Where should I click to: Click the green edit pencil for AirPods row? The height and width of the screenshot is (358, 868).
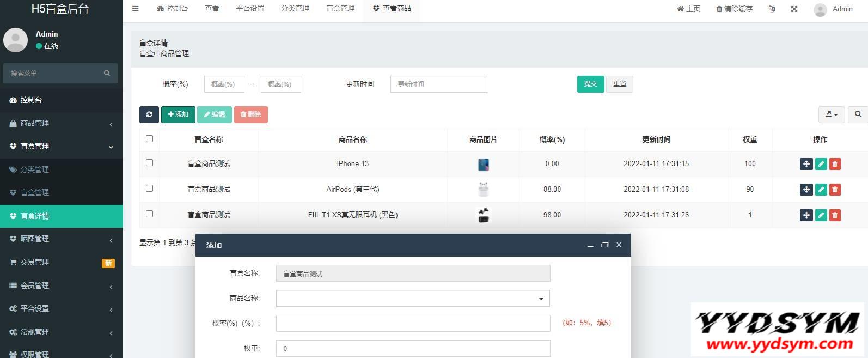click(821, 190)
